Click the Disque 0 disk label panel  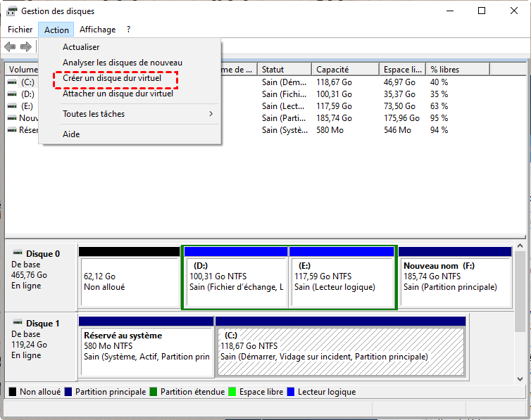point(41,276)
